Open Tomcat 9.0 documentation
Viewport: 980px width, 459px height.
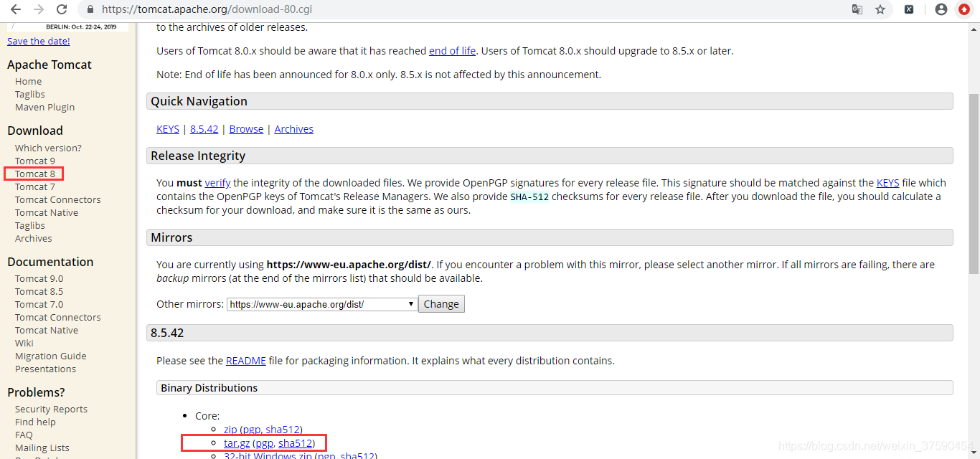pyautogui.click(x=39, y=278)
